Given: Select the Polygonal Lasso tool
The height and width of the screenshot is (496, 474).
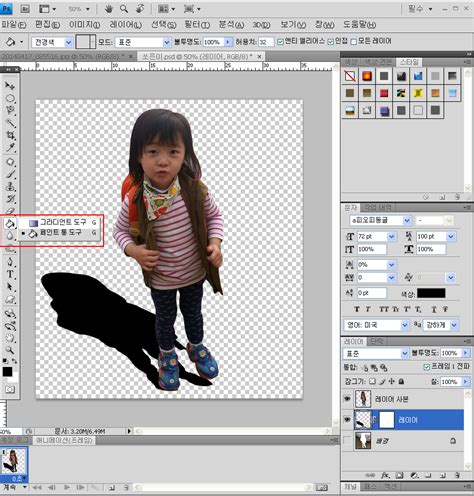Looking at the screenshot, I should coord(10,111).
